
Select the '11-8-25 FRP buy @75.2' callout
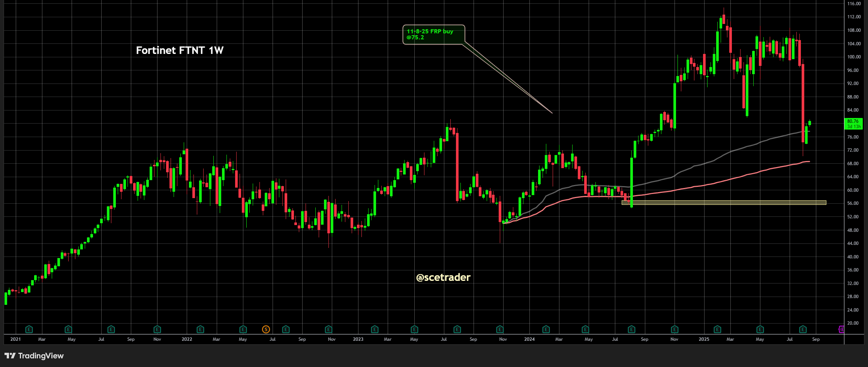click(434, 34)
